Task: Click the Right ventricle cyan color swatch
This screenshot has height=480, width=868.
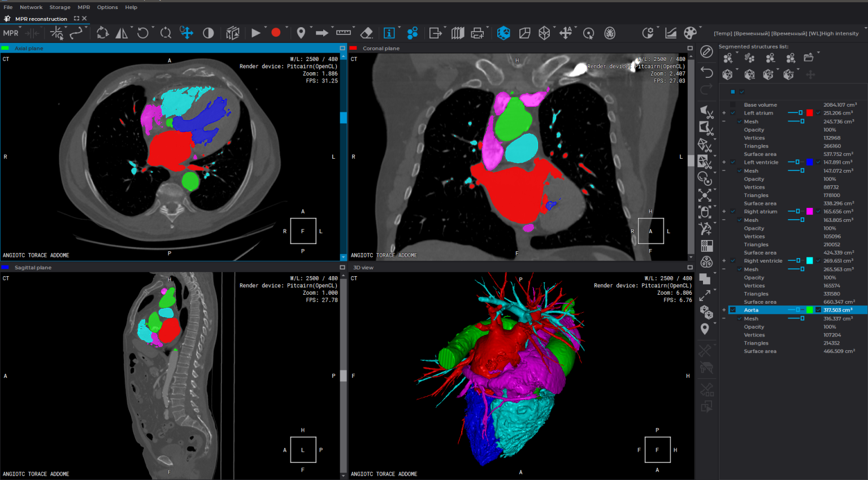Action: (x=809, y=261)
